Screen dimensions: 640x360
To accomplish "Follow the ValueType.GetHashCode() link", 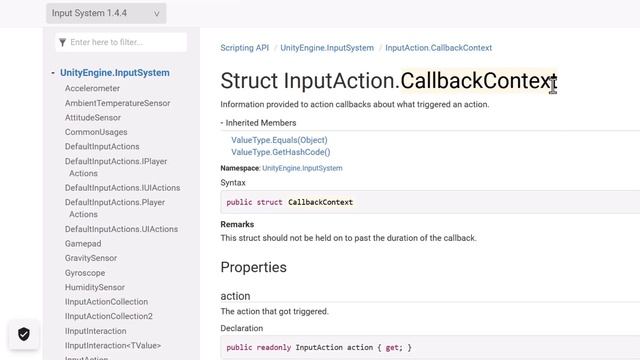I will coord(281,152).
